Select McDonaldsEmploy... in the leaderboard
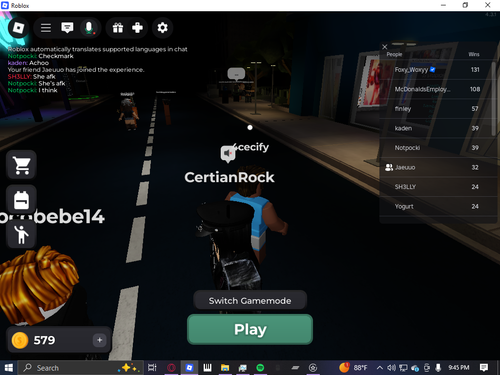This screenshot has height=375, width=500. click(x=437, y=89)
